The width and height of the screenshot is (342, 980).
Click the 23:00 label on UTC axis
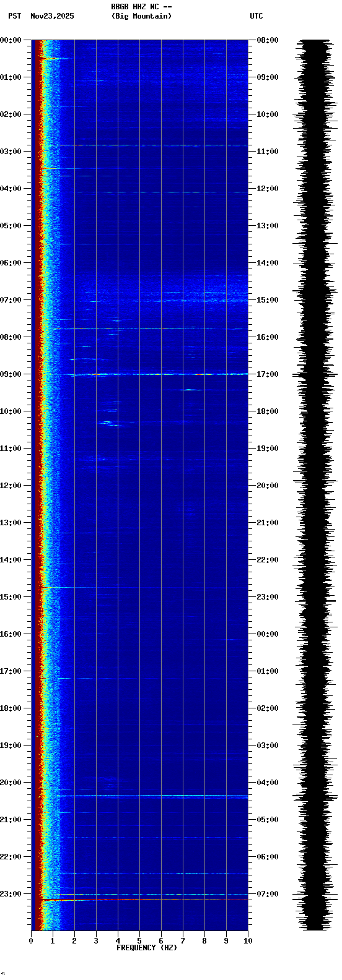268,597
